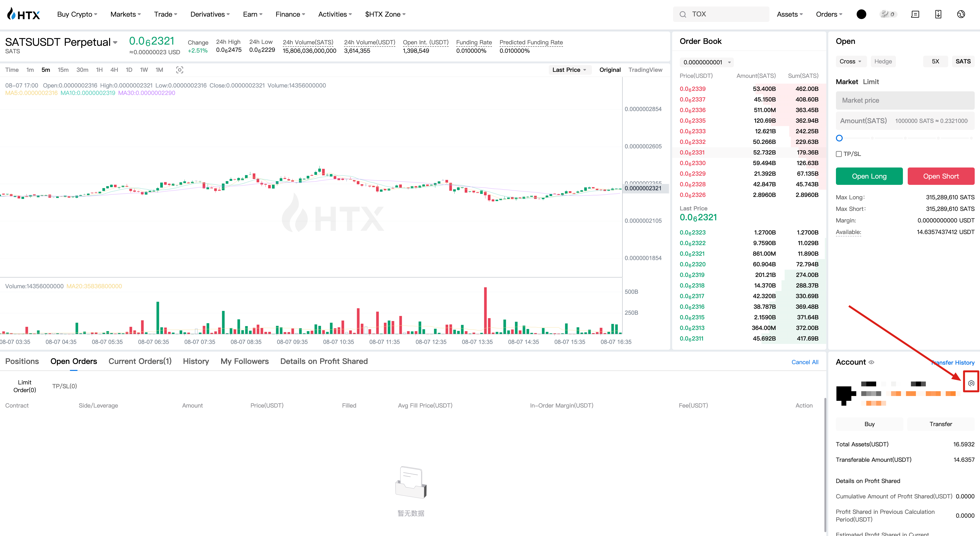Expand $HTX Zone menu

(x=385, y=14)
